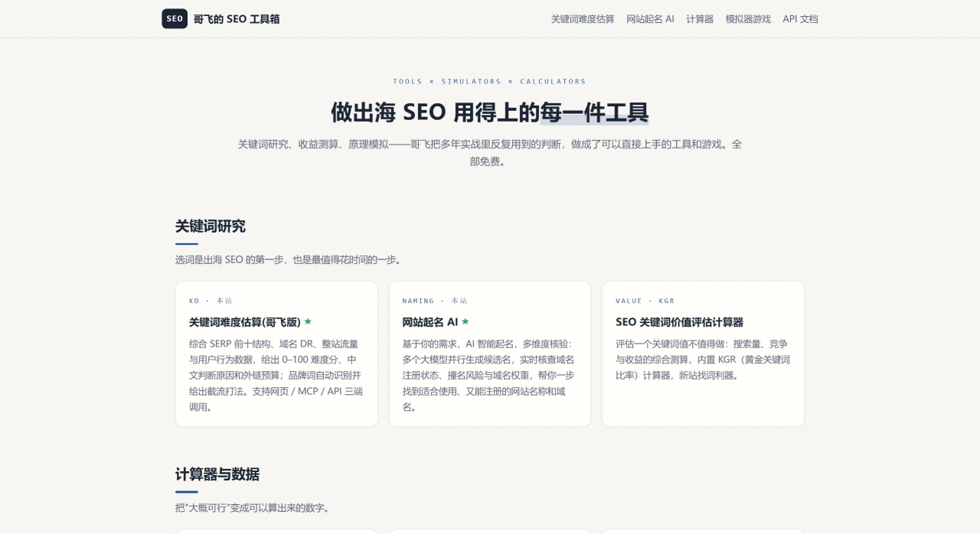The height and width of the screenshot is (534, 980).
Task: Click 关键词难度估算 card description text
Action: 276,376
